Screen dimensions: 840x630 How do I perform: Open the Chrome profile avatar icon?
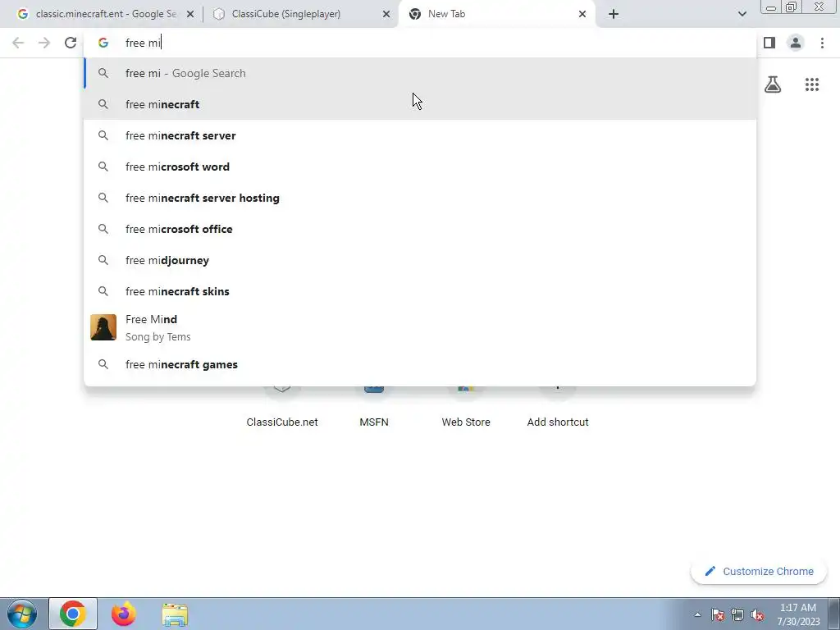(796, 43)
